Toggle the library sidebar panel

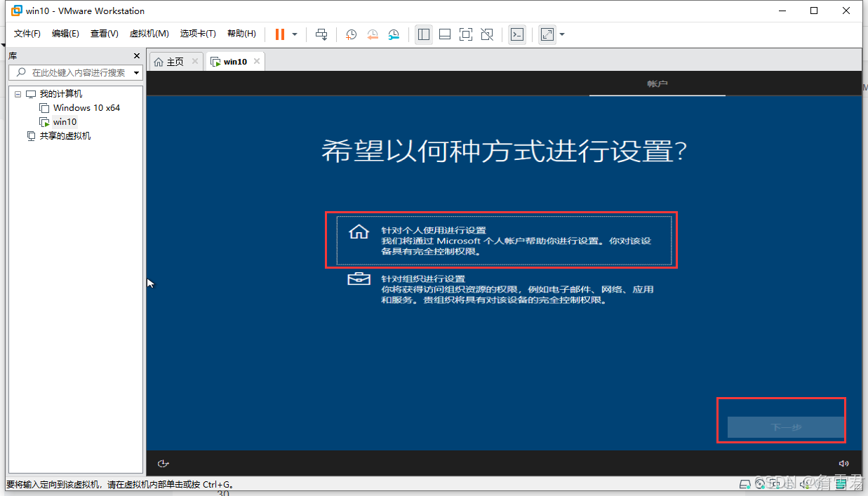pos(423,34)
